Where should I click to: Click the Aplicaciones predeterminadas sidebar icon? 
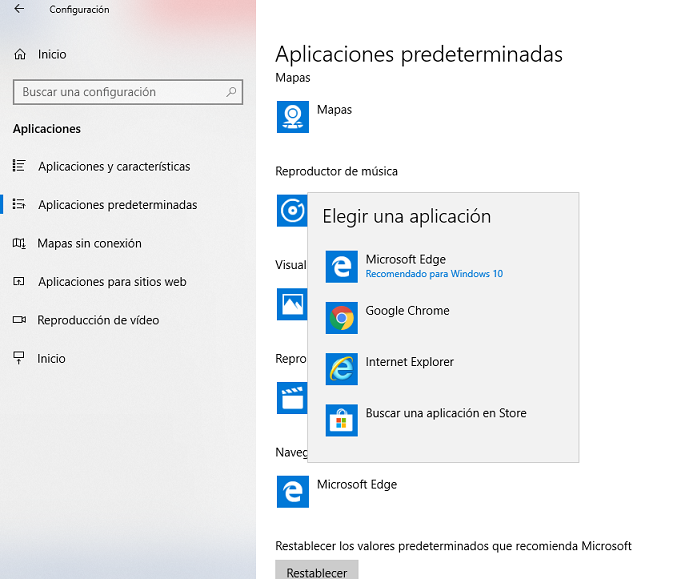19,204
